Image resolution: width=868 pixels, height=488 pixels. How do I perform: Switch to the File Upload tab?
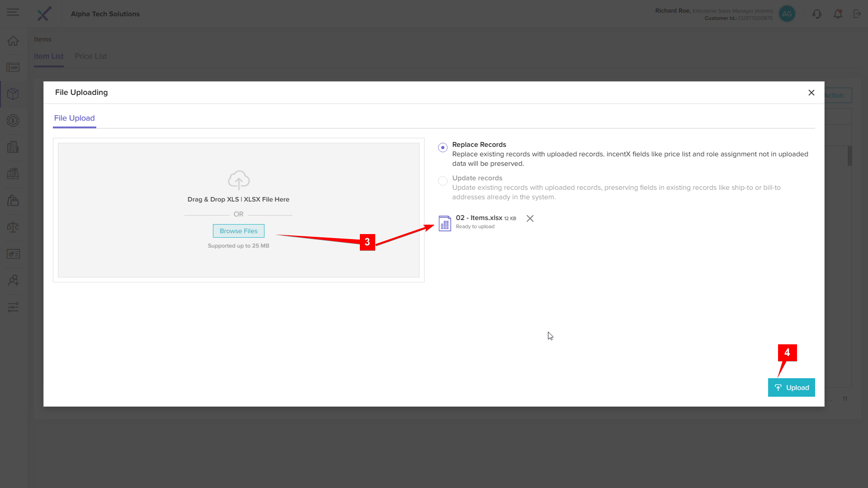[75, 118]
